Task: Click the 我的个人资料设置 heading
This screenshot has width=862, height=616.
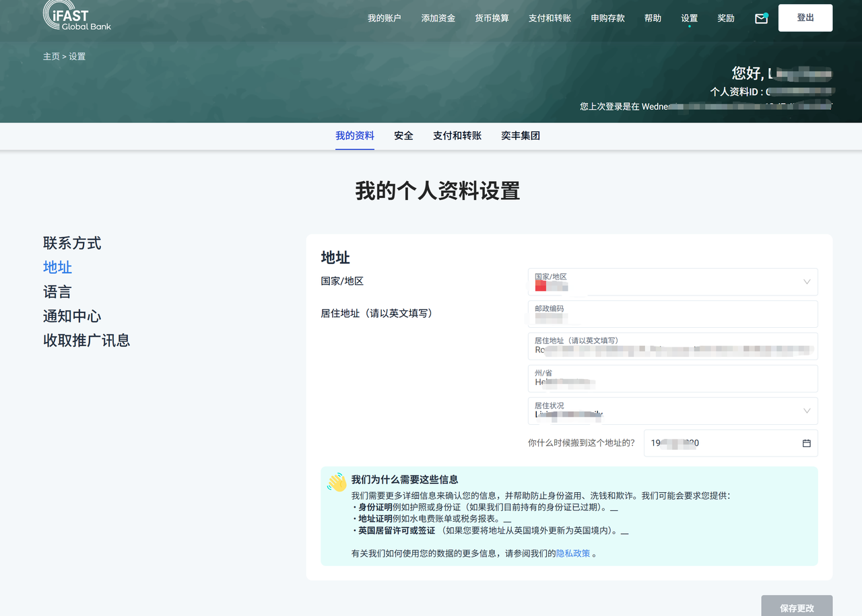Action: pyautogui.click(x=438, y=191)
